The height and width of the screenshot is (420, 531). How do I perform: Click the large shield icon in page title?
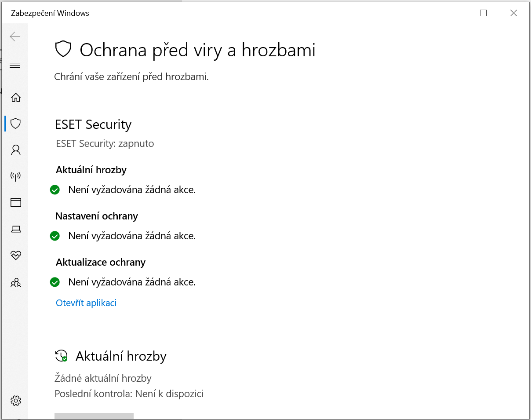(x=63, y=49)
